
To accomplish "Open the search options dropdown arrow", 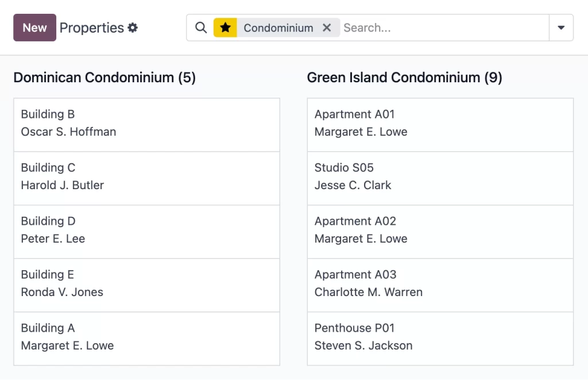I will (561, 28).
